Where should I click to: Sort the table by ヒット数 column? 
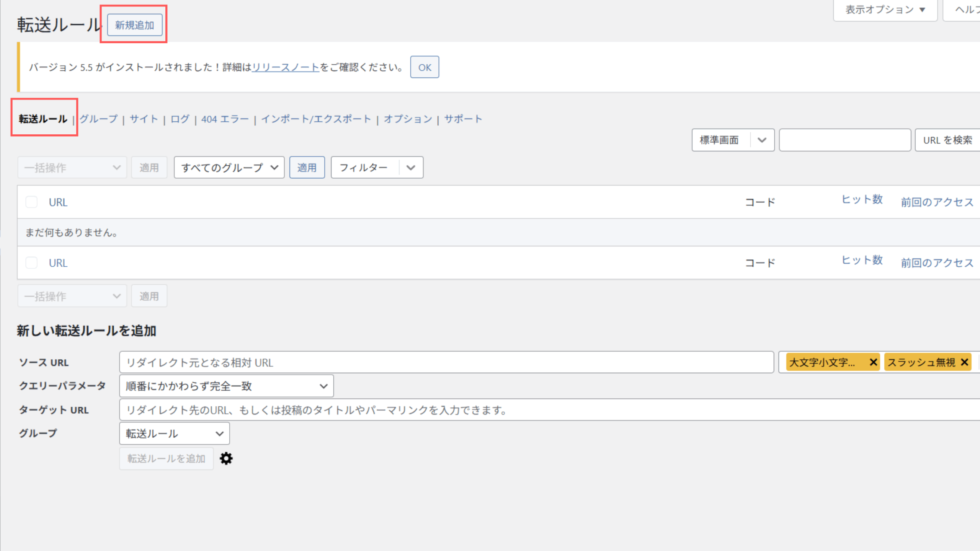pyautogui.click(x=862, y=199)
